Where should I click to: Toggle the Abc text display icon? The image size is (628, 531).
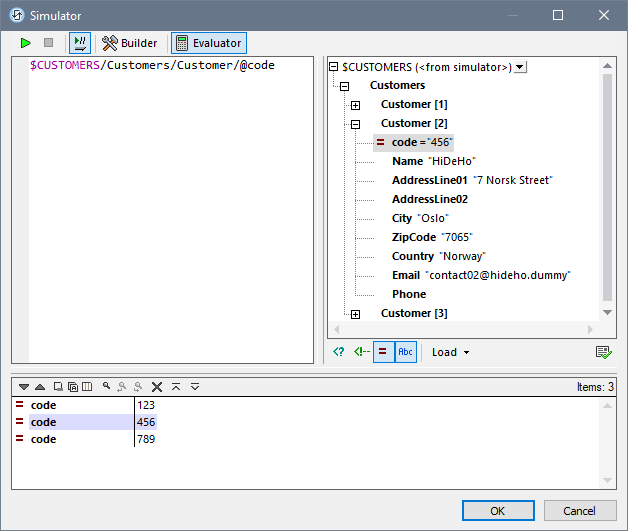(x=405, y=352)
